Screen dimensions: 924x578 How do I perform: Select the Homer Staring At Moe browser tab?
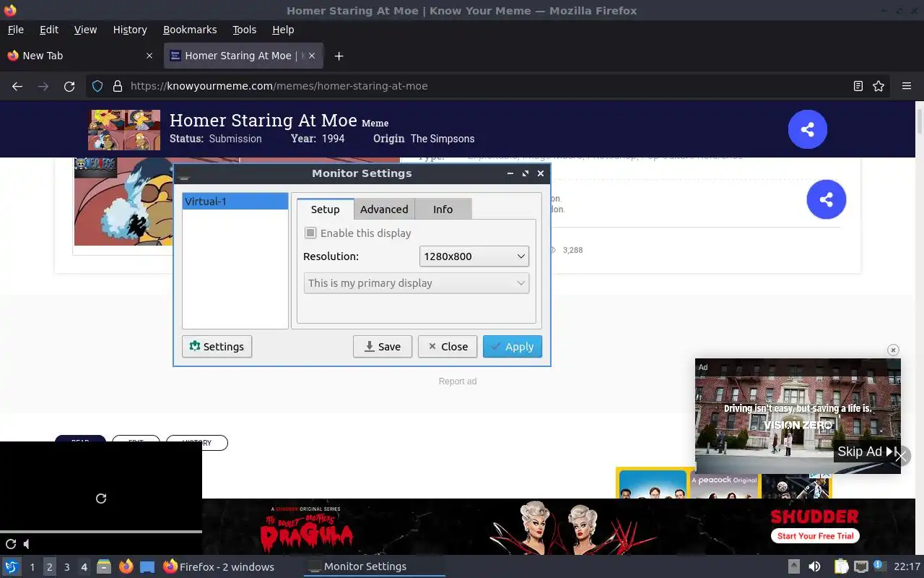coord(244,56)
